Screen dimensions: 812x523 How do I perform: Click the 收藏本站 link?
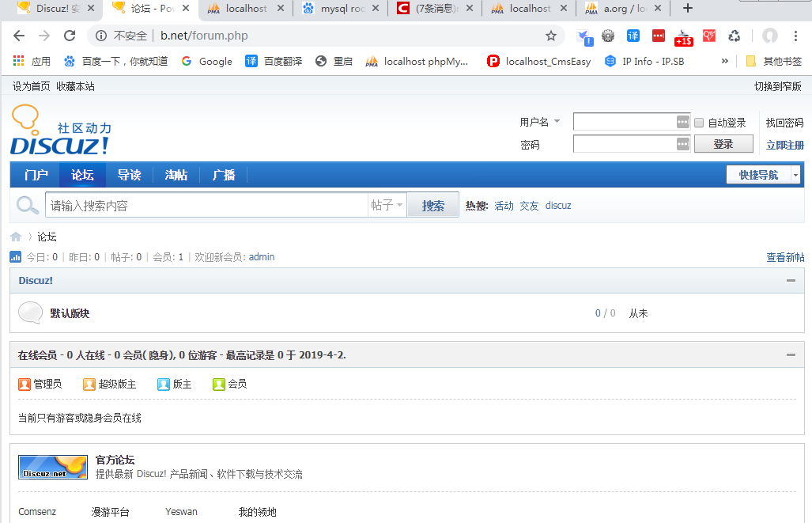coord(76,86)
